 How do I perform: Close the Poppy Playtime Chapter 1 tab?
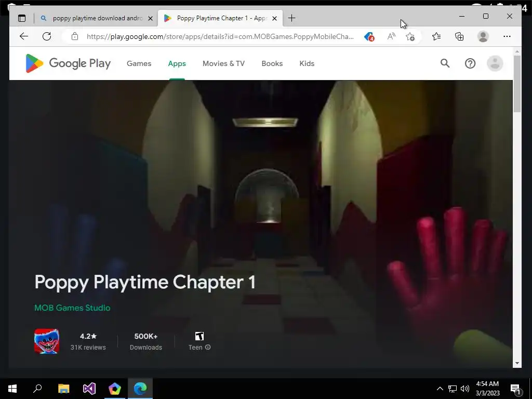(x=275, y=18)
